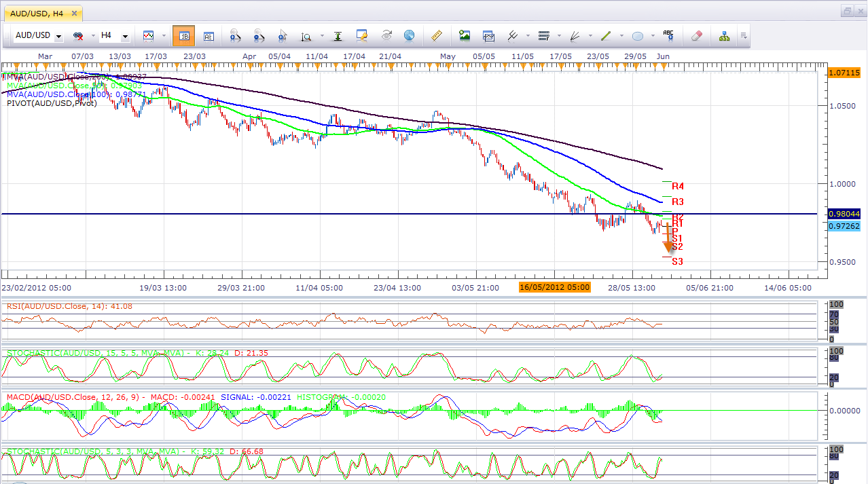Select the chart type icon
The height and width of the screenshot is (484, 868).
pyautogui.click(x=148, y=35)
